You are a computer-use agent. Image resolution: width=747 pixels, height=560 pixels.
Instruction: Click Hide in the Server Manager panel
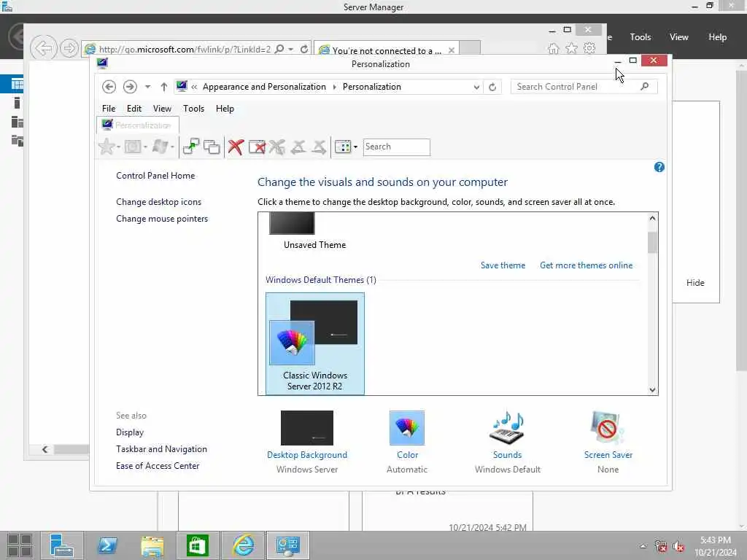pos(695,283)
